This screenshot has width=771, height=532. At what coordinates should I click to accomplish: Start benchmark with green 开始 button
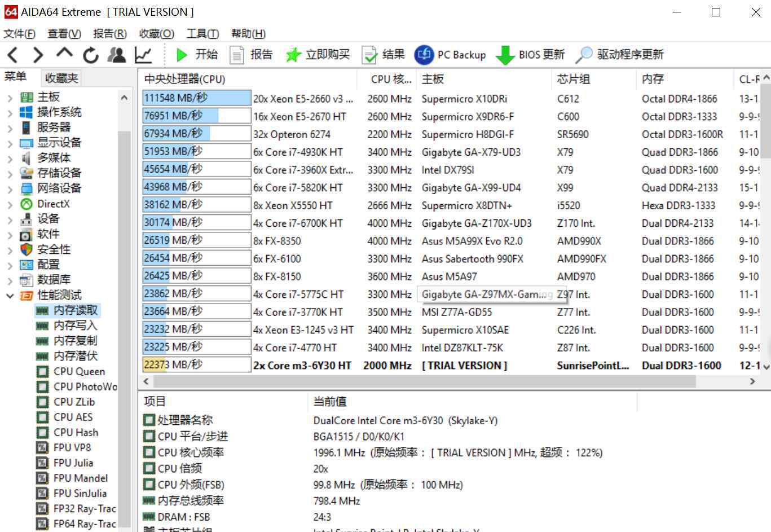click(196, 55)
